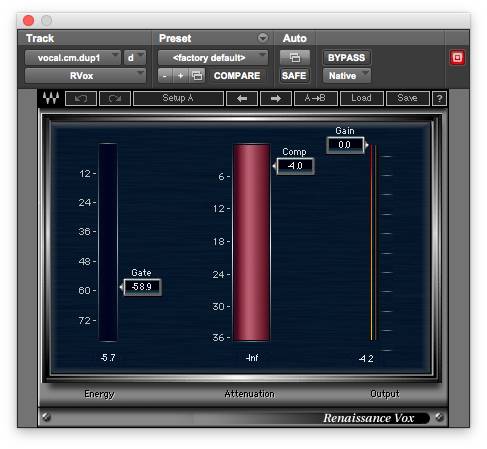
Task: Click the Load button
Action: coord(362,98)
